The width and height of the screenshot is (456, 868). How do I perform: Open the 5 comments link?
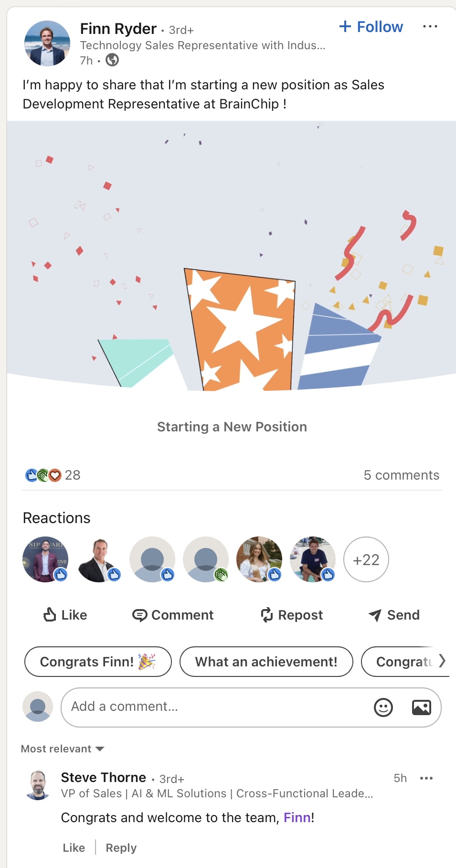pyautogui.click(x=401, y=475)
